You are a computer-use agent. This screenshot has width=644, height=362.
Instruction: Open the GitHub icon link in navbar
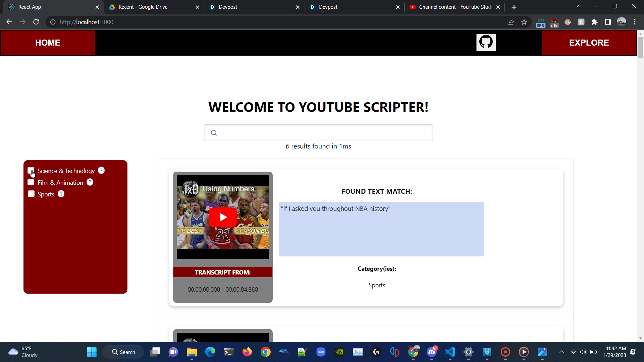[x=486, y=43]
